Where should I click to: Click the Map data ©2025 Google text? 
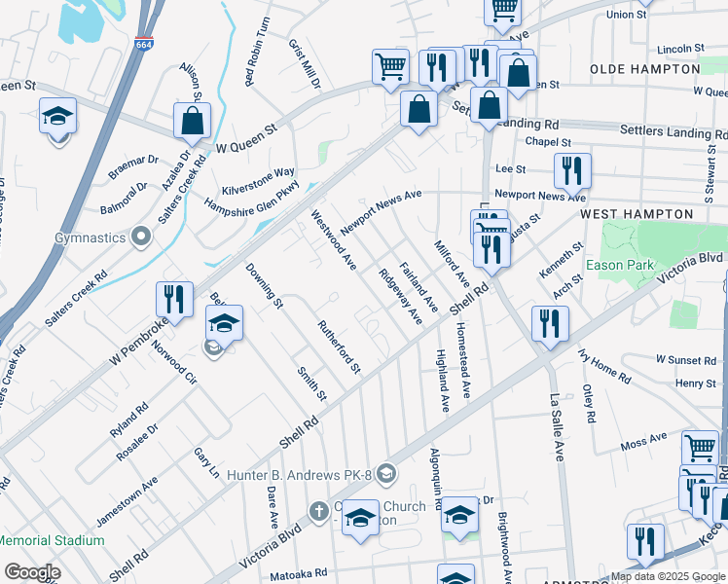point(669,577)
